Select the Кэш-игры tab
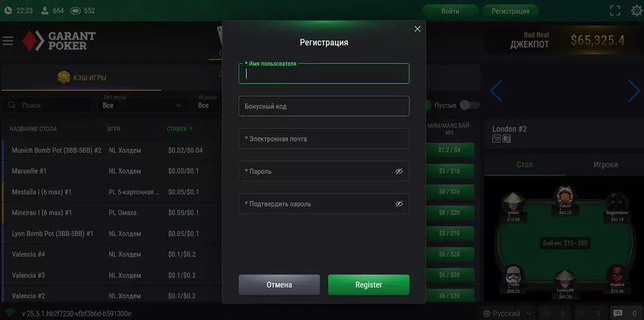The width and height of the screenshot is (644, 320). coord(81,78)
